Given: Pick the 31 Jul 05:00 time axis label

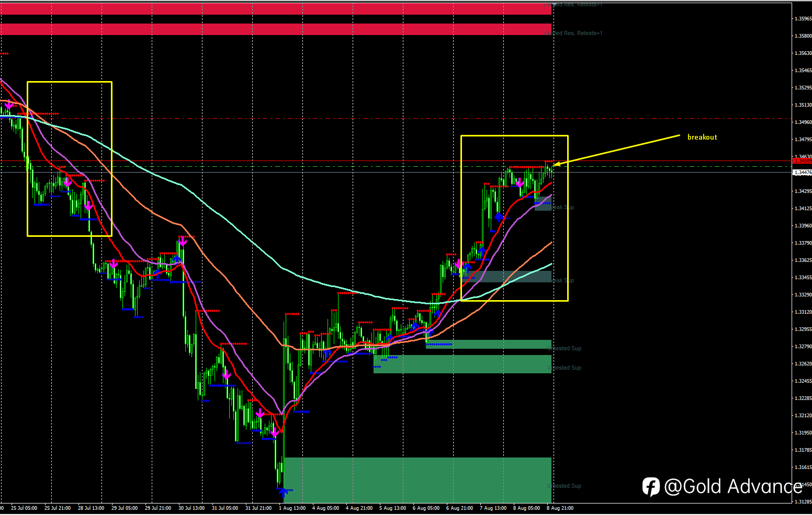Looking at the screenshot, I should point(225,508).
